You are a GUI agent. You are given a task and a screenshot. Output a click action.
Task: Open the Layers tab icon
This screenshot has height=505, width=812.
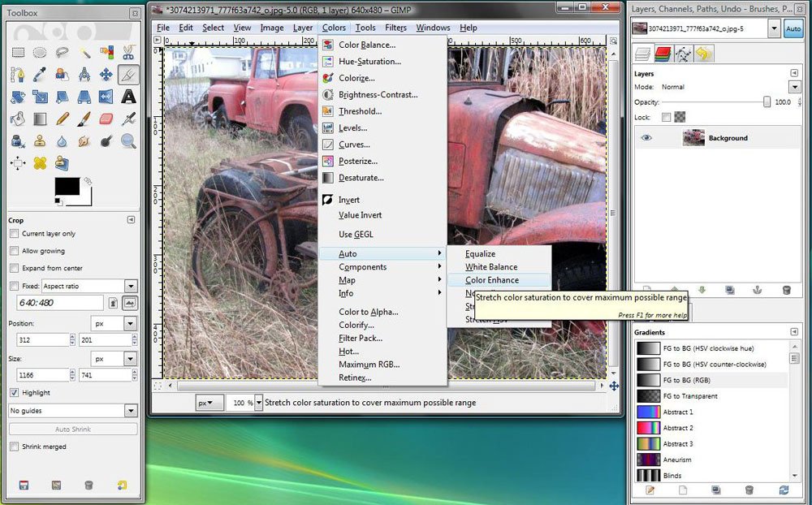tap(642, 54)
